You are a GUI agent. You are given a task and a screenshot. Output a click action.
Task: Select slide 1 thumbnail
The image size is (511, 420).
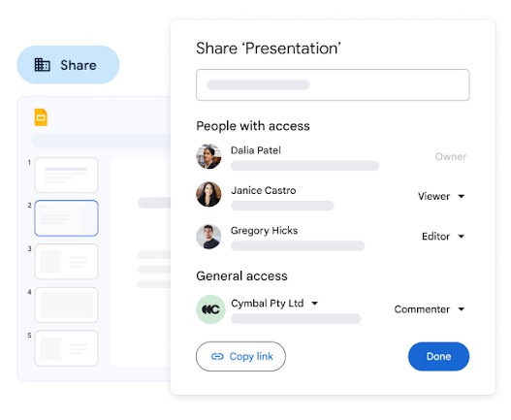pyautogui.click(x=67, y=176)
